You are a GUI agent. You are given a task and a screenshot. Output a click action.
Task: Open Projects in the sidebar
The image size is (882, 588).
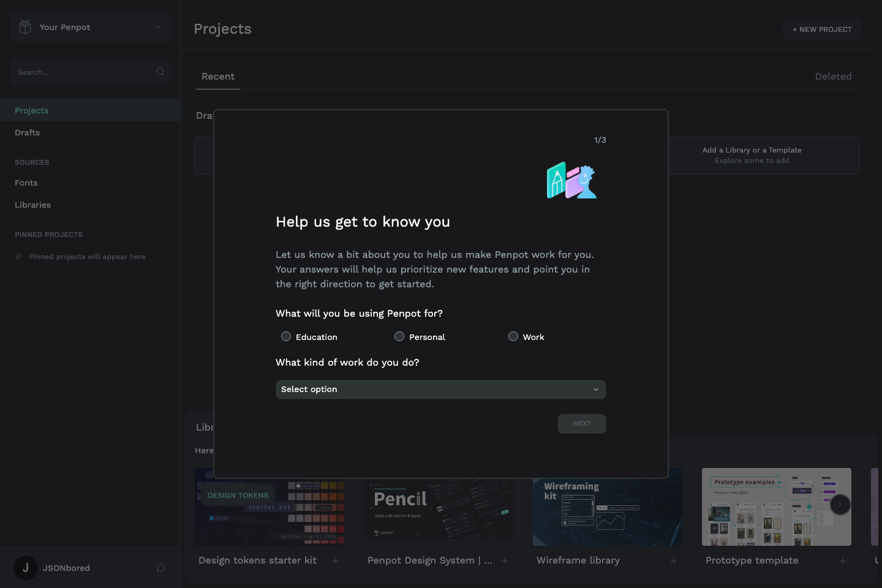90,110
